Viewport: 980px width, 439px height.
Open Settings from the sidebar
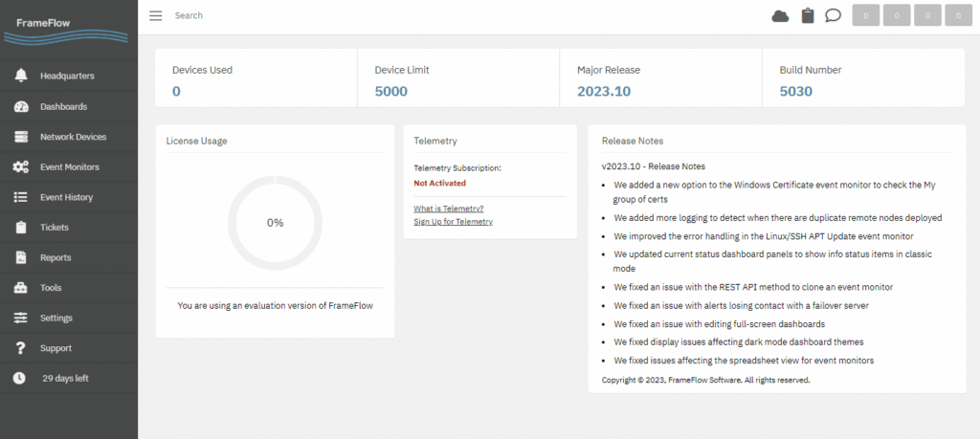tap(56, 318)
